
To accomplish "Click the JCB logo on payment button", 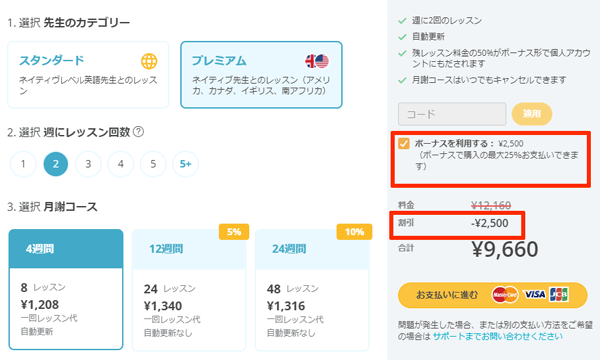I will click(x=559, y=294).
